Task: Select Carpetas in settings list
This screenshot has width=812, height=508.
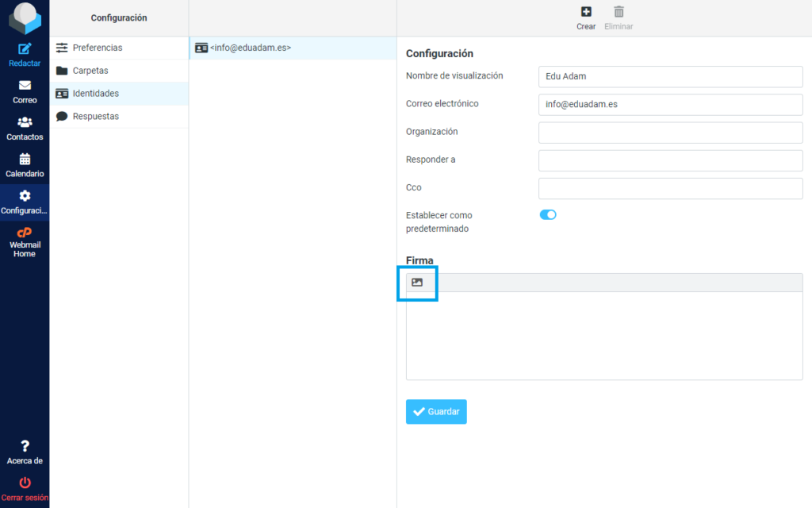Action: (x=90, y=71)
